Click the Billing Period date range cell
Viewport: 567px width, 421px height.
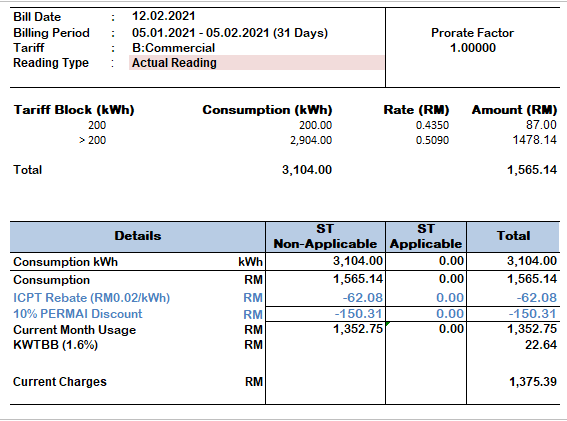click(230, 33)
